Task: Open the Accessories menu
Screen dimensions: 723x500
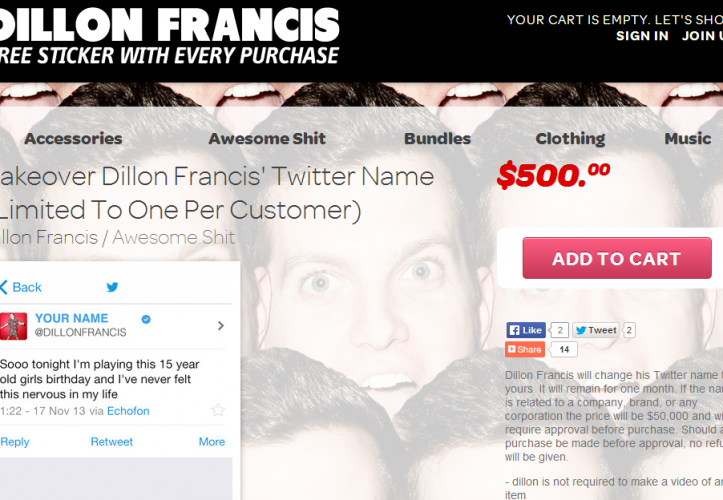Action: tap(73, 138)
